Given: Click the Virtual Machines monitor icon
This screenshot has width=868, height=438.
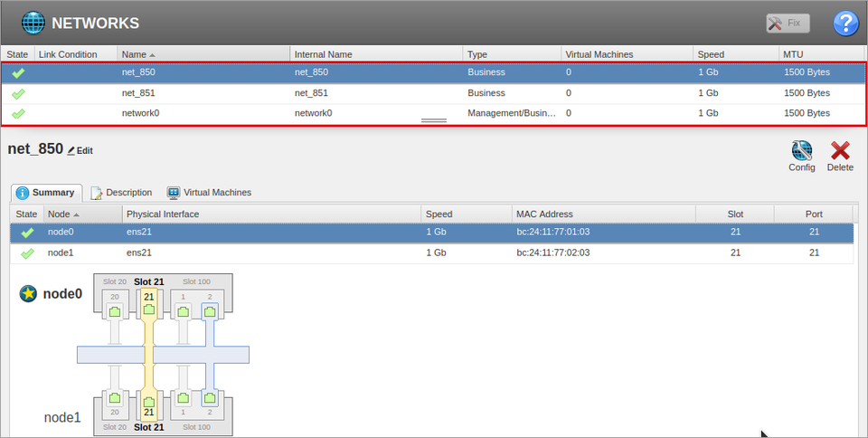Looking at the screenshot, I should [174, 193].
